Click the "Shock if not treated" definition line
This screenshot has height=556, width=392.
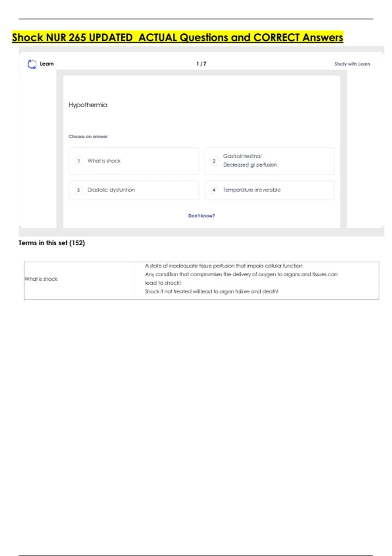point(212,291)
